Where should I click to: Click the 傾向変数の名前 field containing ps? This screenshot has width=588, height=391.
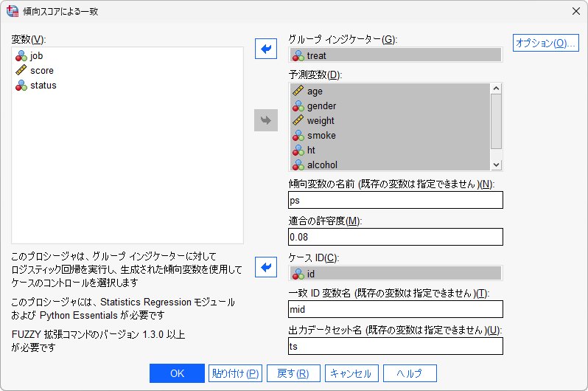pos(395,200)
